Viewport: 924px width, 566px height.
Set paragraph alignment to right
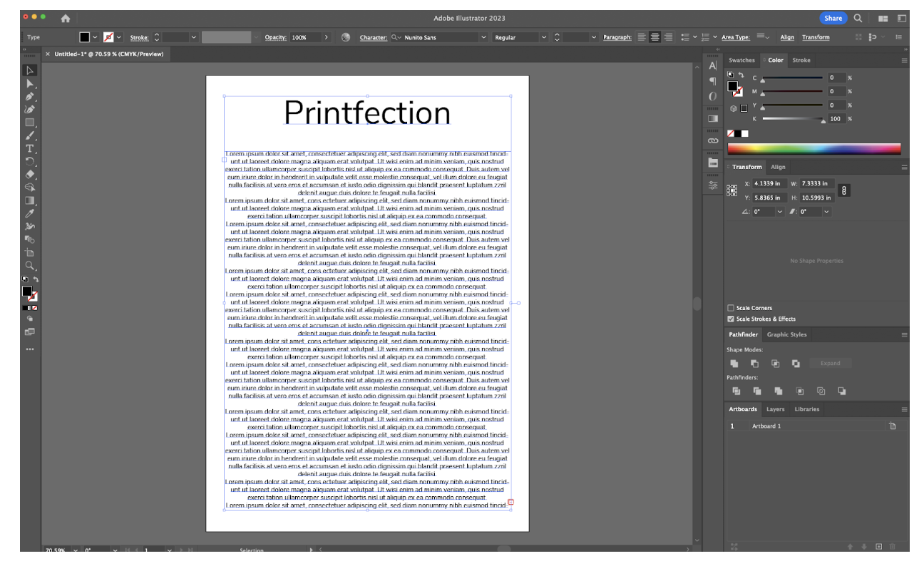coord(668,37)
